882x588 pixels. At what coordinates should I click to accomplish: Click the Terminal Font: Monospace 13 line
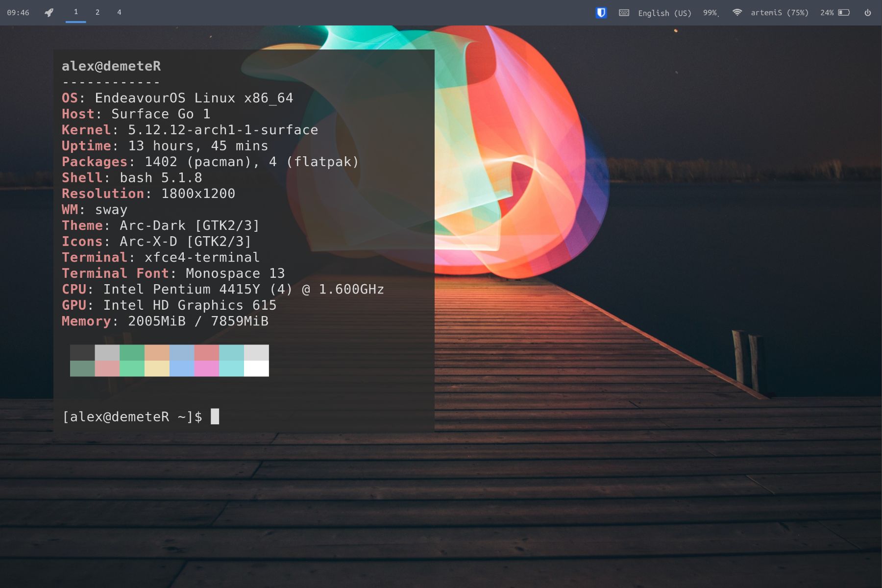point(173,273)
